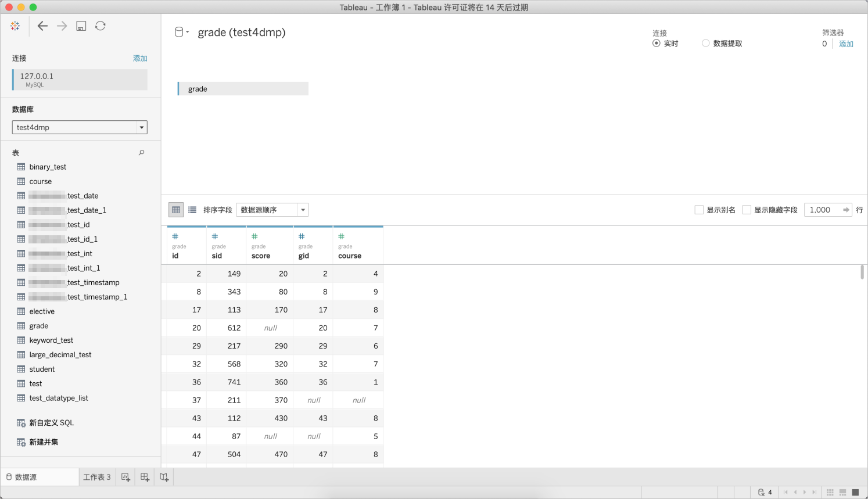
Task: Select the course table in the list
Action: [40, 181]
